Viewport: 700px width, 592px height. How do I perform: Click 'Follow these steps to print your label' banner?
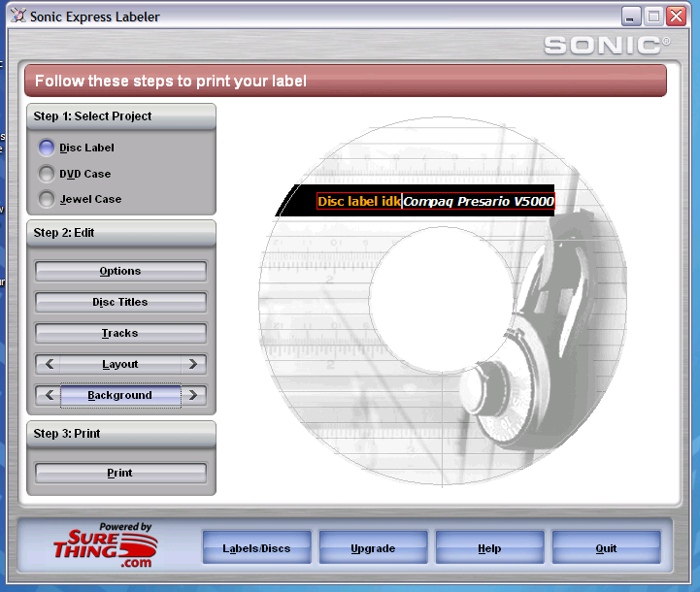[x=346, y=81]
